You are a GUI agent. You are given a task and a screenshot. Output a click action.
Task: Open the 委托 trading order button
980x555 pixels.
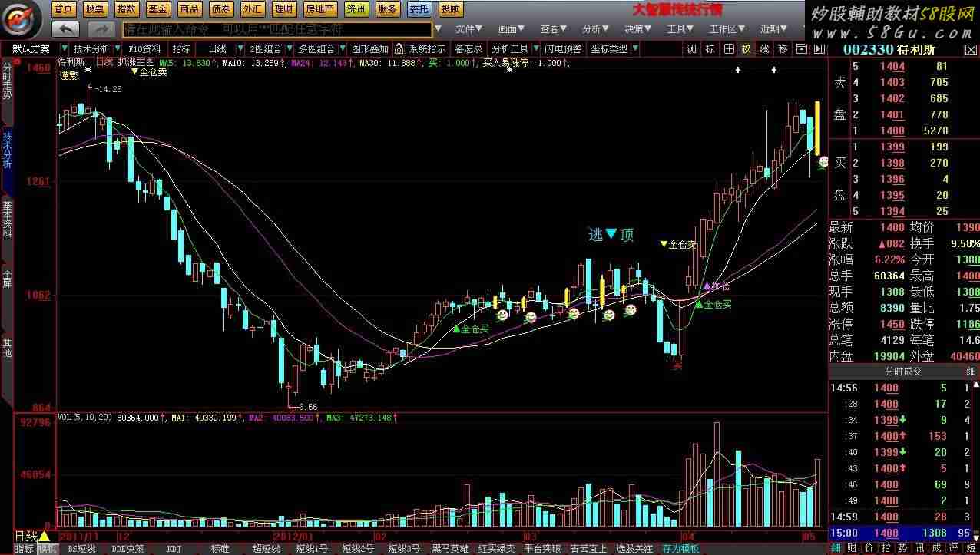point(419,9)
